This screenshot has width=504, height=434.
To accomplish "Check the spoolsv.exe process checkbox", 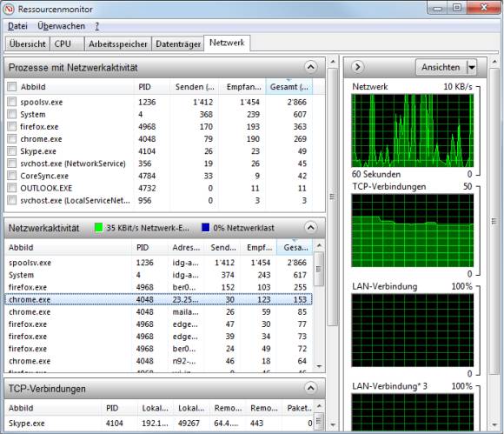I will (12, 102).
